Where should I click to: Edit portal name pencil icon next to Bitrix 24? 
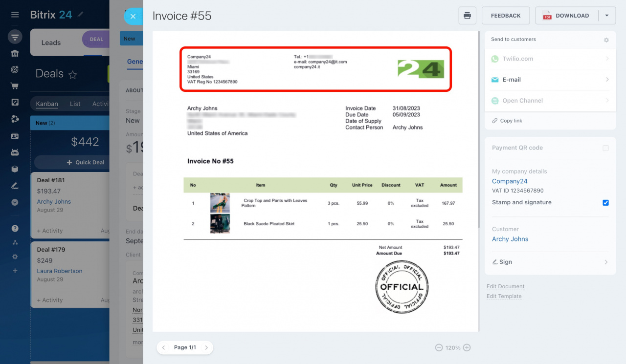click(x=81, y=15)
